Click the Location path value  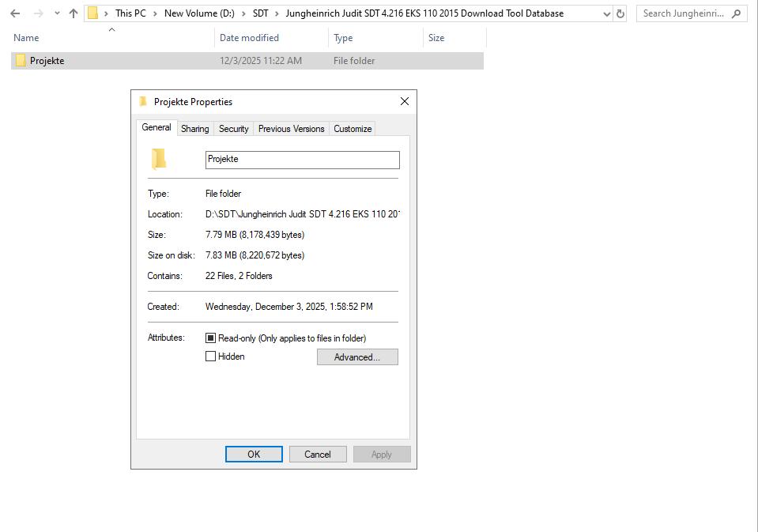[x=303, y=213]
